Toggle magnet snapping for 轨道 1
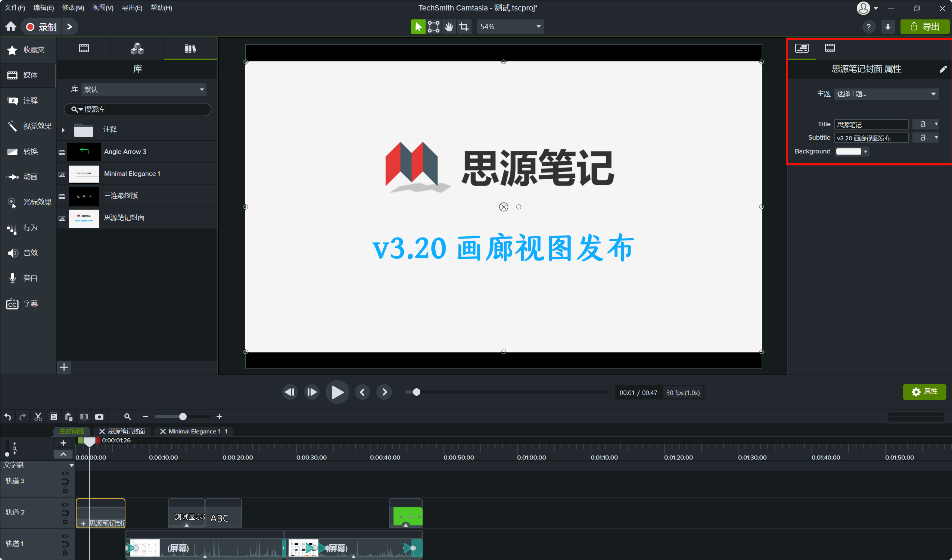The width and height of the screenshot is (952, 560). pos(65,544)
